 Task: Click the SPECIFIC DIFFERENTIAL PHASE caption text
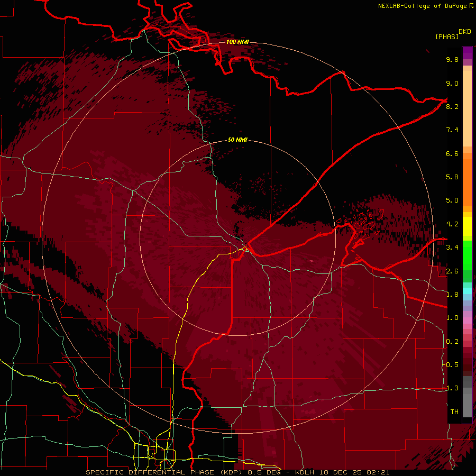pyautogui.click(x=150, y=472)
